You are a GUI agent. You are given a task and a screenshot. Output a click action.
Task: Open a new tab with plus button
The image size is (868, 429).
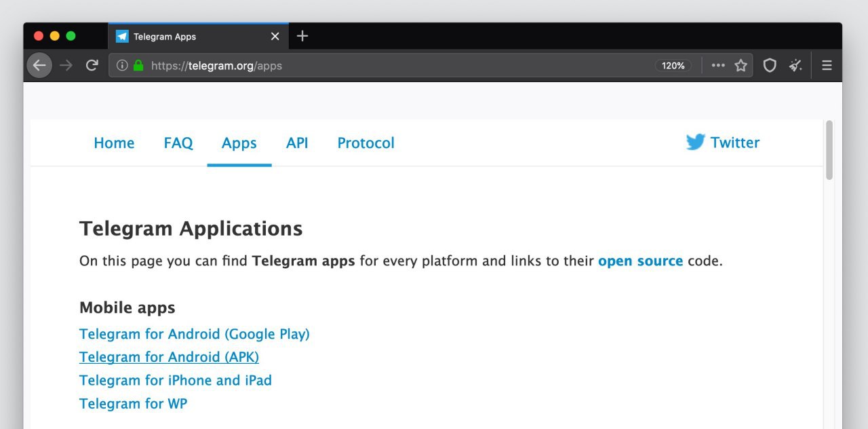(x=302, y=36)
